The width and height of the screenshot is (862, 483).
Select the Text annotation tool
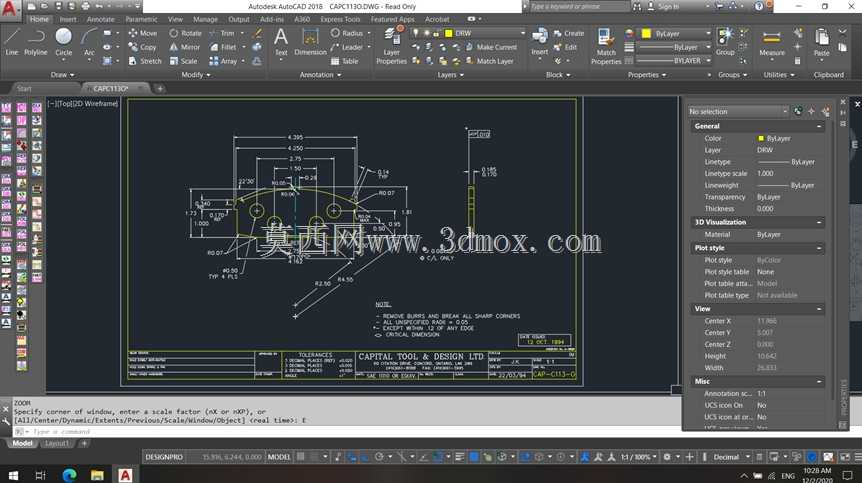281,42
